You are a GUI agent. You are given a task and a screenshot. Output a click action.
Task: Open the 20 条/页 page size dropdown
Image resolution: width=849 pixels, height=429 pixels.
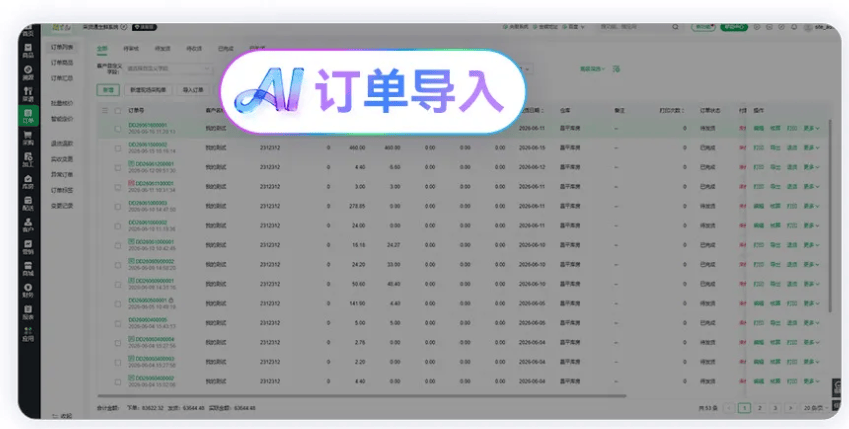pyautogui.click(x=816, y=408)
